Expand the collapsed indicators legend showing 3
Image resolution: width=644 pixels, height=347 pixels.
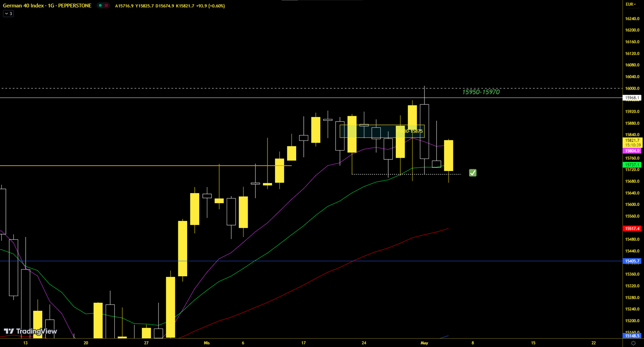tap(8, 14)
